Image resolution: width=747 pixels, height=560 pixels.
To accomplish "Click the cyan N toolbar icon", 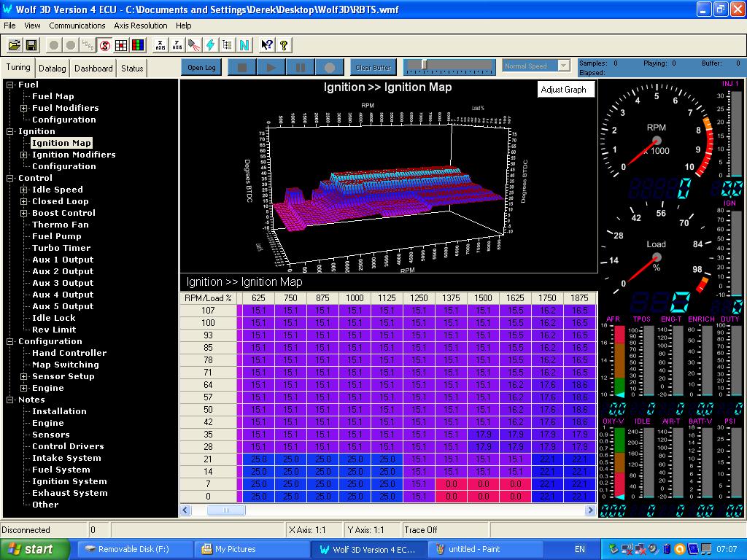I will [244, 45].
